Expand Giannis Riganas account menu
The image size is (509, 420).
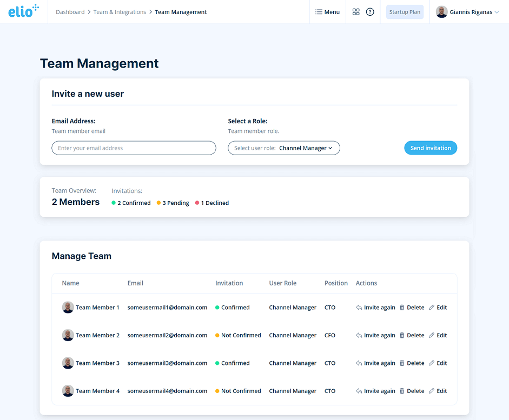468,12
